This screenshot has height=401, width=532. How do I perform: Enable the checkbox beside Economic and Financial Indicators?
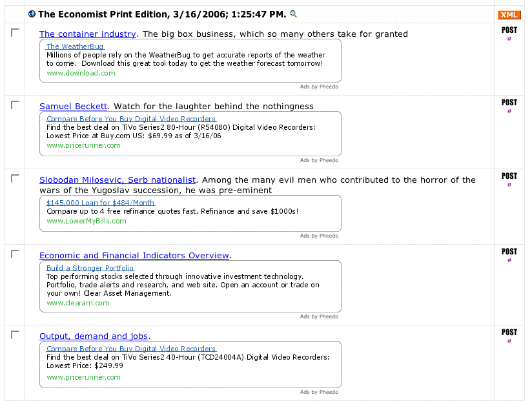pyautogui.click(x=15, y=254)
